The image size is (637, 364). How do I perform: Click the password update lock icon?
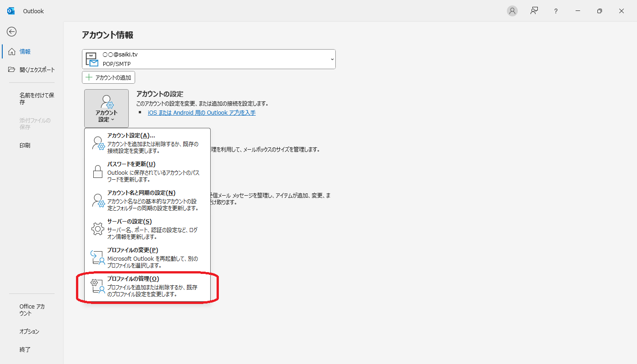[98, 172]
